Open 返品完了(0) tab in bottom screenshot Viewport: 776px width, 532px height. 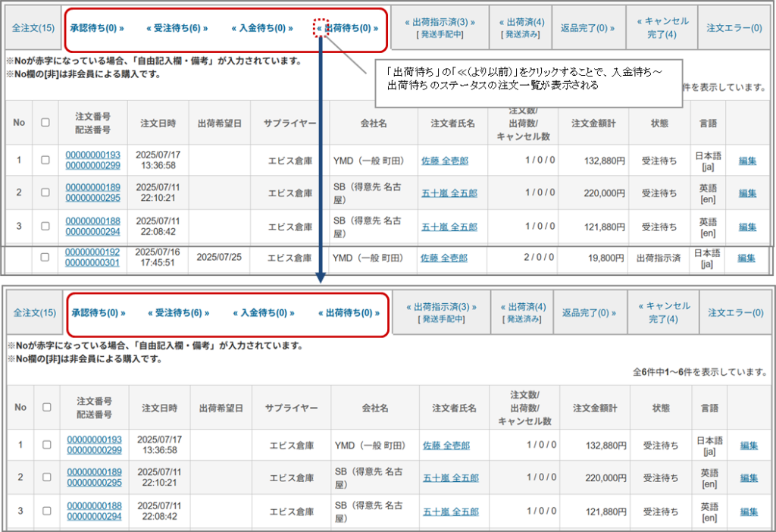589,313
